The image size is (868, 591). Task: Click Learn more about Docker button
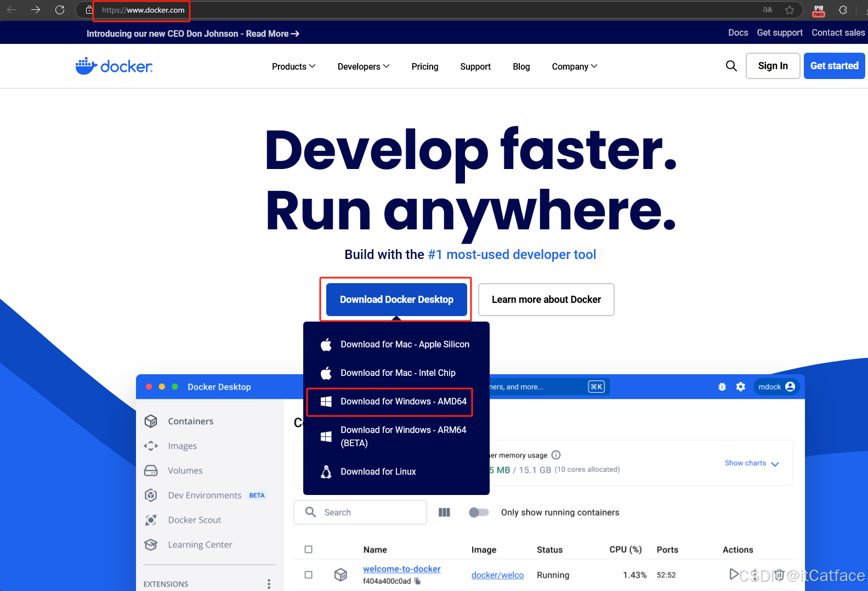point(546,300)
